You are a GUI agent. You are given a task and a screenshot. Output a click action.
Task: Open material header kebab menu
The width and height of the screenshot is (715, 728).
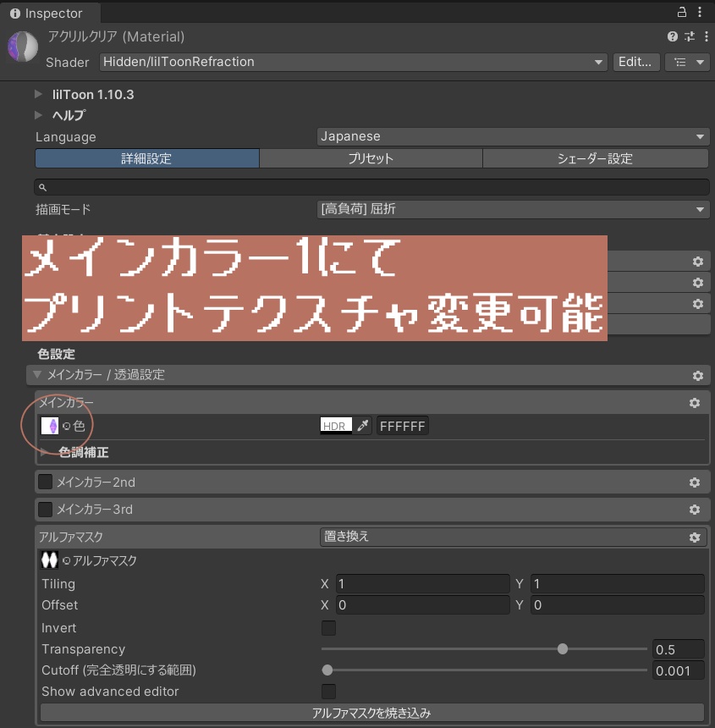(x=707, y=36)
